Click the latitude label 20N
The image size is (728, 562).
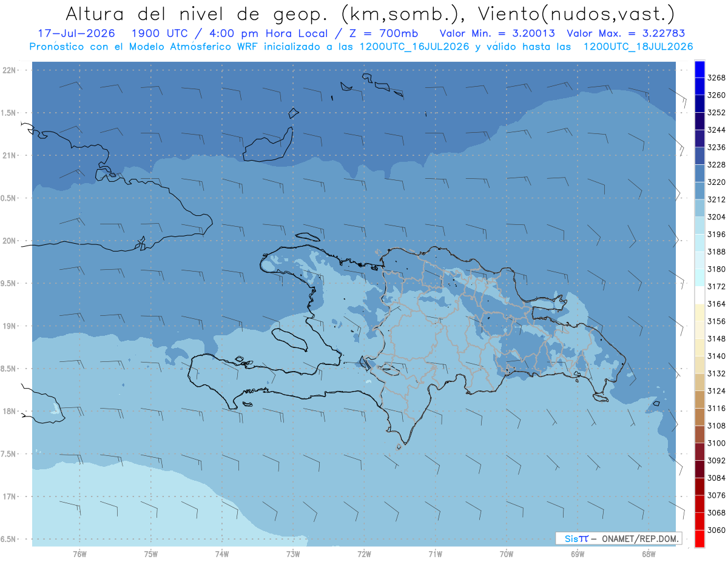[8, 241]
